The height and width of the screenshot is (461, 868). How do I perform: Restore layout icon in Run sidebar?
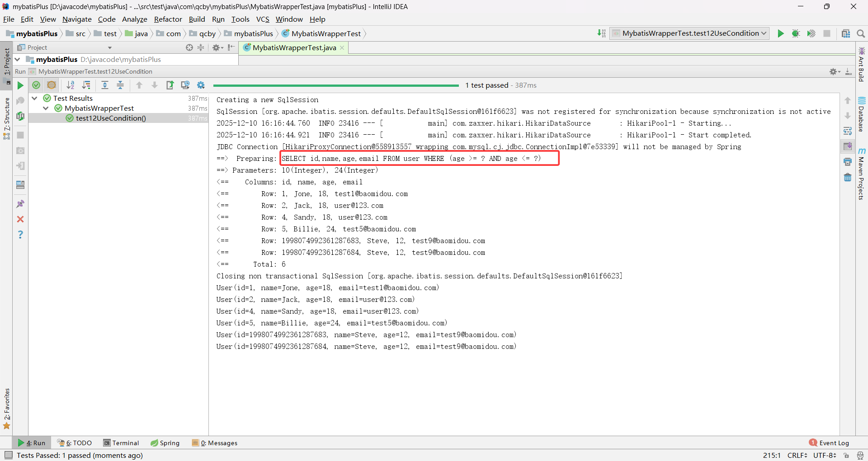20,185
